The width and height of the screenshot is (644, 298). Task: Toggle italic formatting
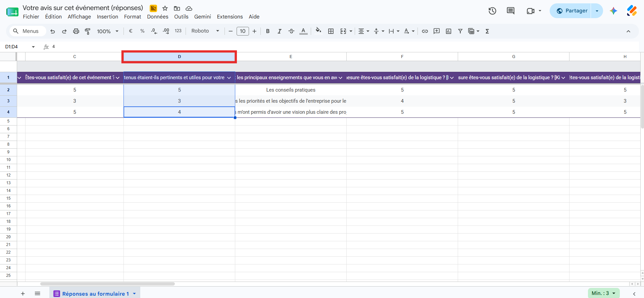[x=279, y=31]
